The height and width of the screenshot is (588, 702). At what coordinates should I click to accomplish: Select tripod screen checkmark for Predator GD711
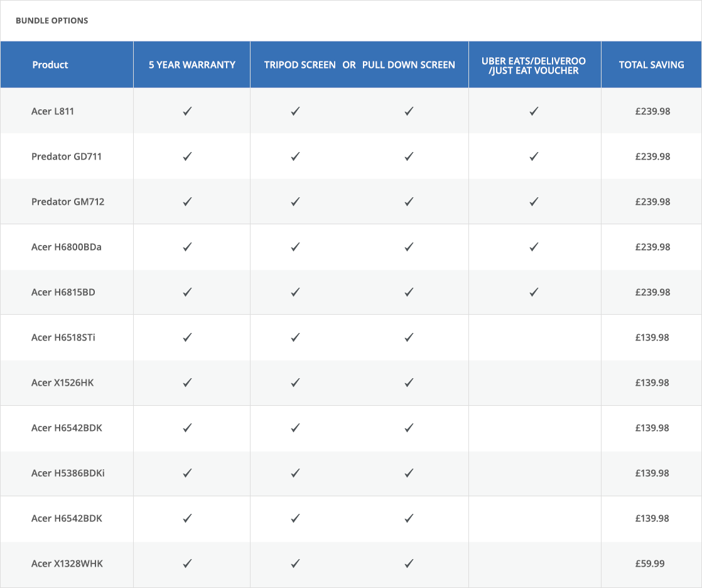tap(295, 156)
